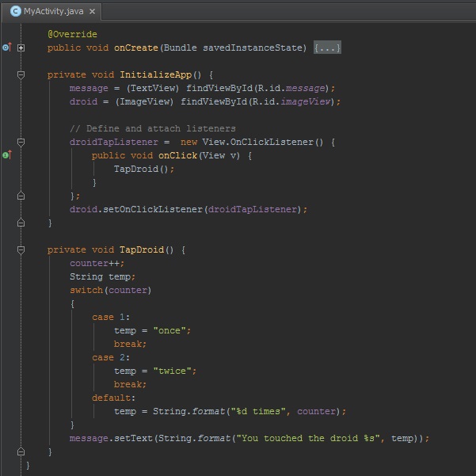
Task: Click the Java class icon on MyActivity.java tab
Action: coord(15,11)
